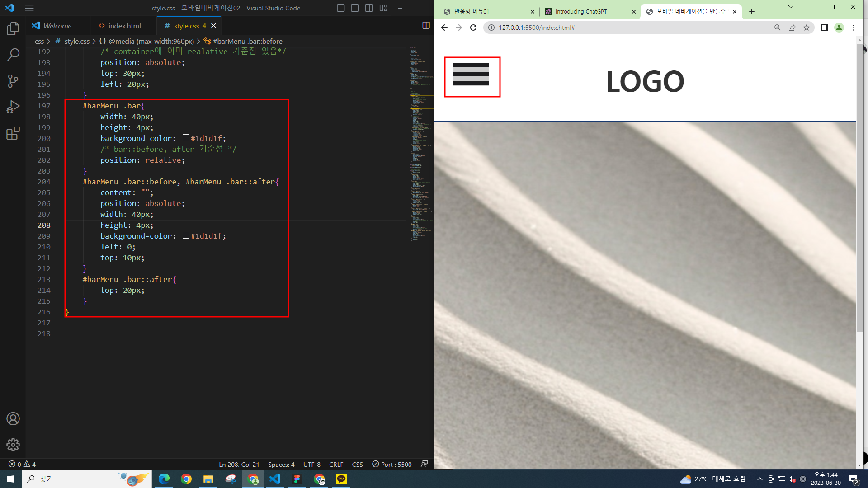Screen dimensions: 868x488
Task: Open the Explorer view in activity bar
Action: coord(13,29)
